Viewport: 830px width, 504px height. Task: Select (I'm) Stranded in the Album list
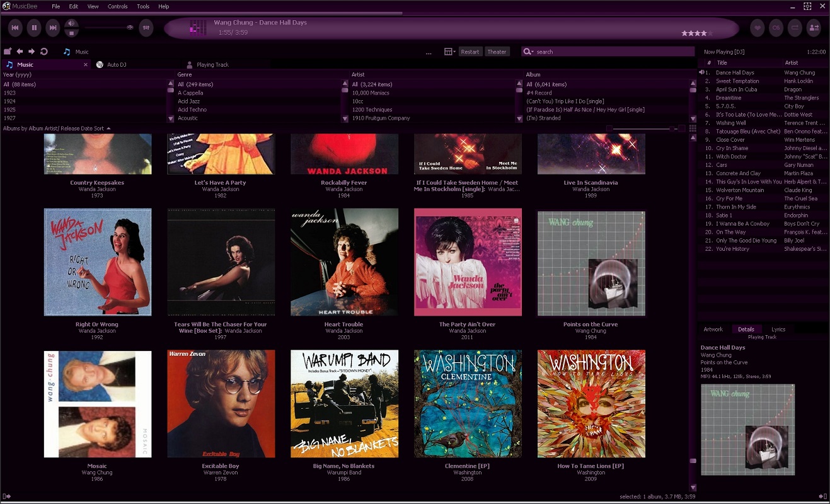click(x=543, y=118)
